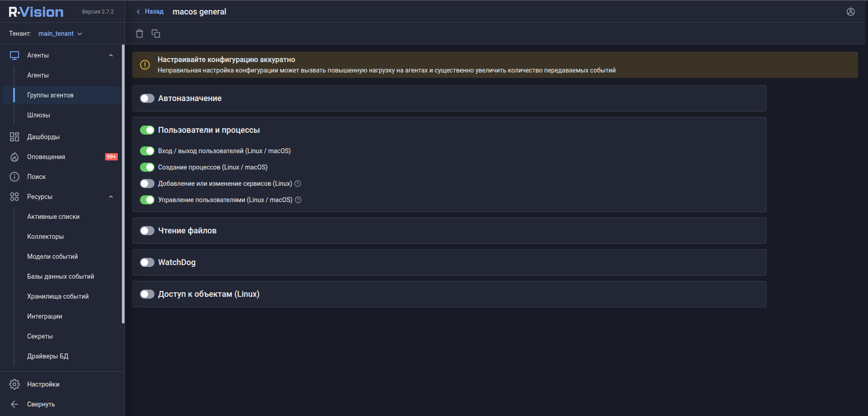Click the sidebar vertical scrollbar
The width and height of the screenshot is (868, 416).
click(x=123, y=184)
